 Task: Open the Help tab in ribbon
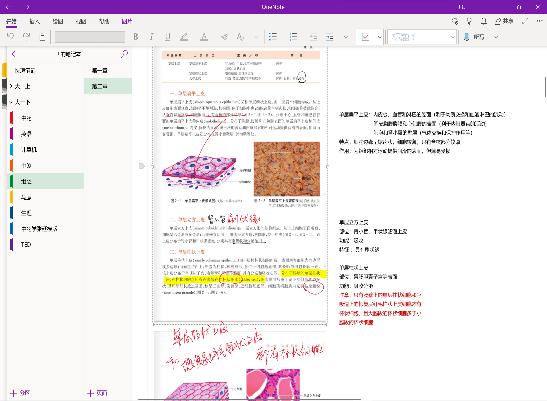[104, 21]
